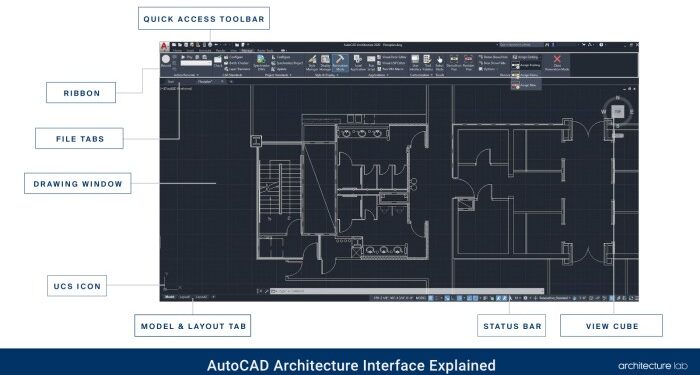Image resolution: width=700 pixels, height=375 pixels.
Task: Toggle the Renovation Mode hammer button
Action: coord(340,63)
